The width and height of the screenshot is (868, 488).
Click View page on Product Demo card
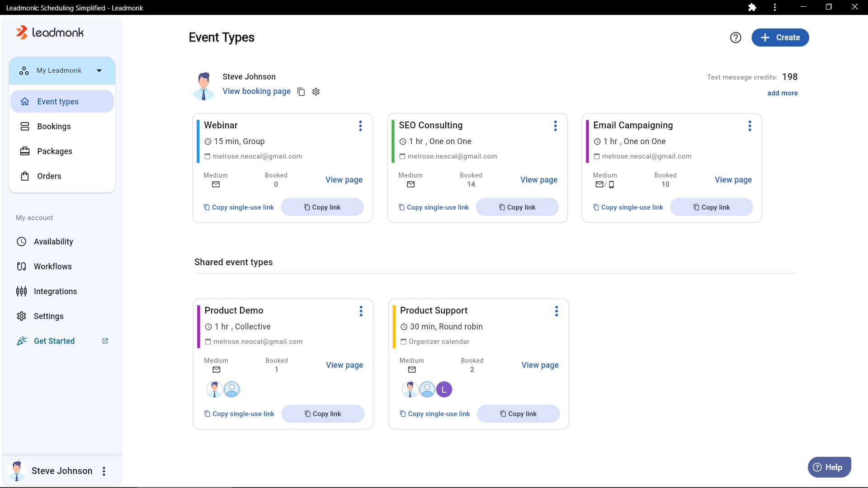[344, 365]
